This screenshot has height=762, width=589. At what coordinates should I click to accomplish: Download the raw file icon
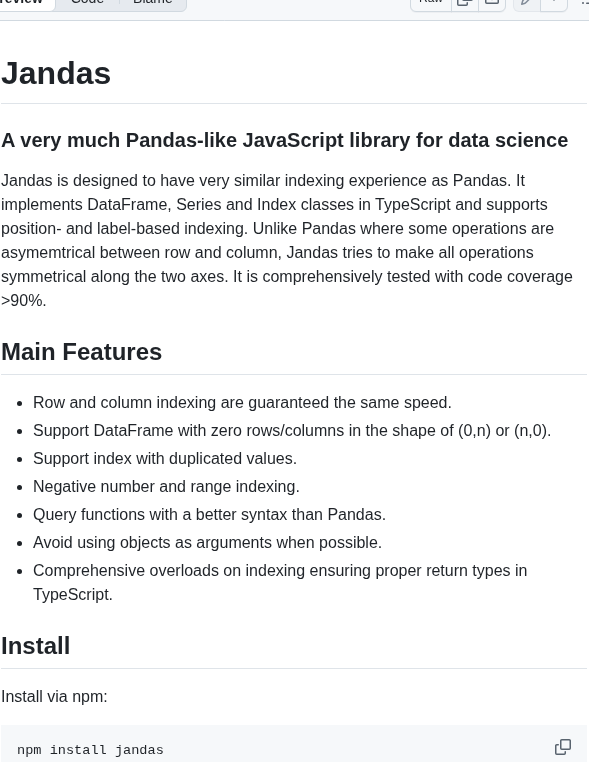tap(492, 2)
